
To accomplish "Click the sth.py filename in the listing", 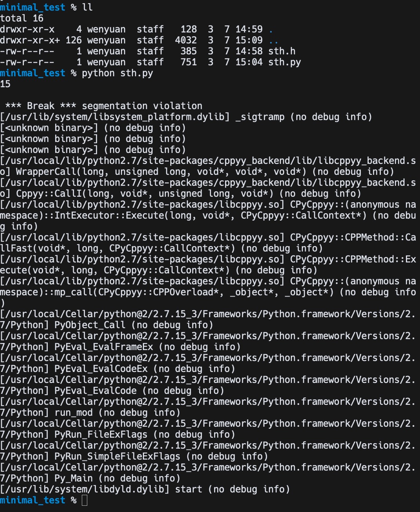I will coord(285,62).
